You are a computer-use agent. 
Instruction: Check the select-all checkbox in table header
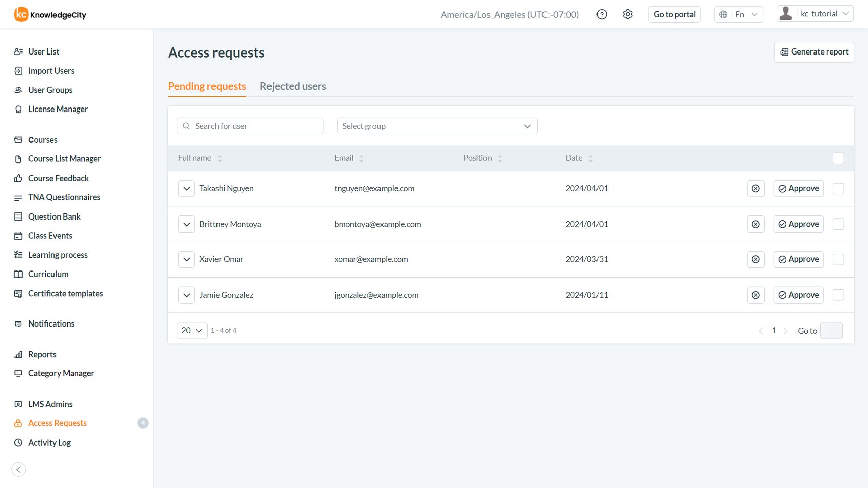[838, 158]
